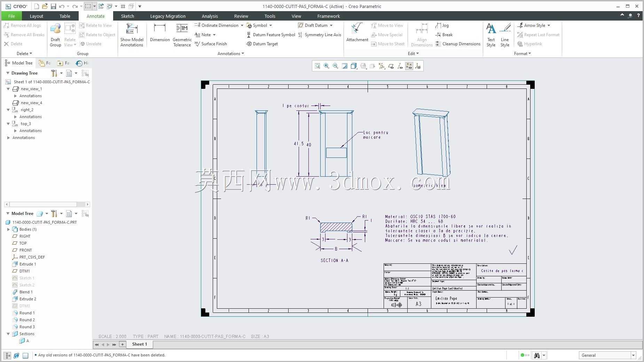Open the General selection filter combo box
Screen dimensions: 644x362
(x=608, y=355)
